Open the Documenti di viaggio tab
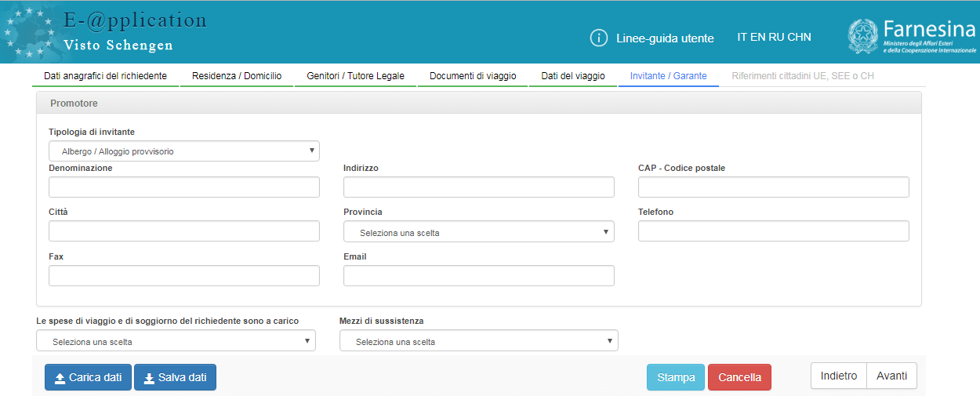980x396 pixels. [473, 76]
